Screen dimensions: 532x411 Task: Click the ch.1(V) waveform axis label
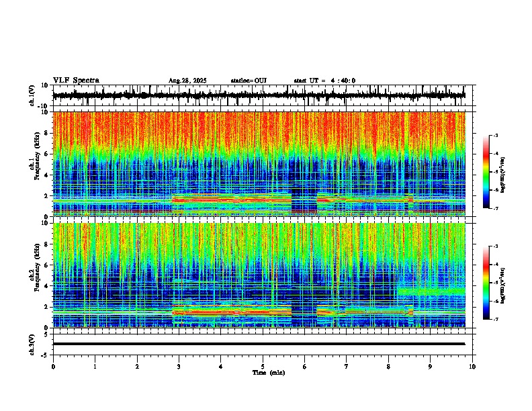(32, 95)
